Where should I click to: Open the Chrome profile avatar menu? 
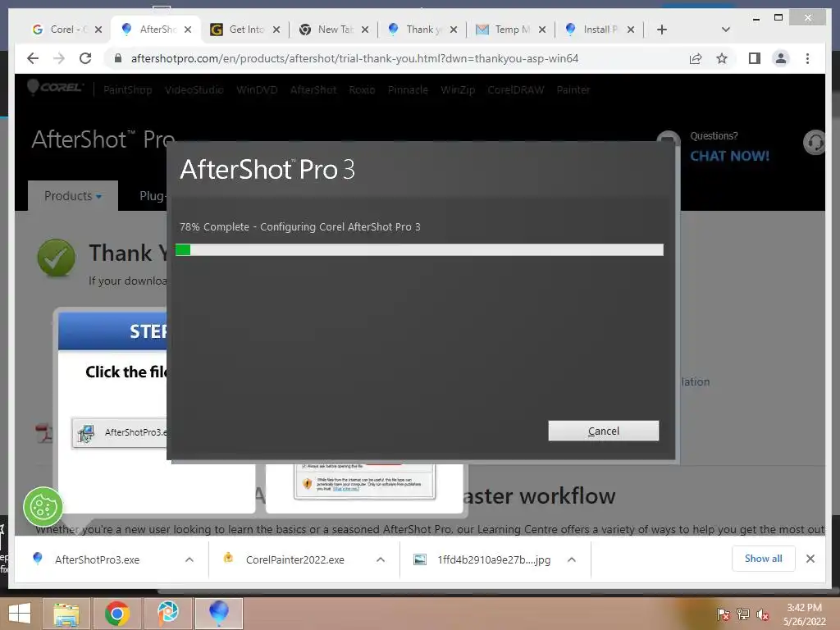781,58
